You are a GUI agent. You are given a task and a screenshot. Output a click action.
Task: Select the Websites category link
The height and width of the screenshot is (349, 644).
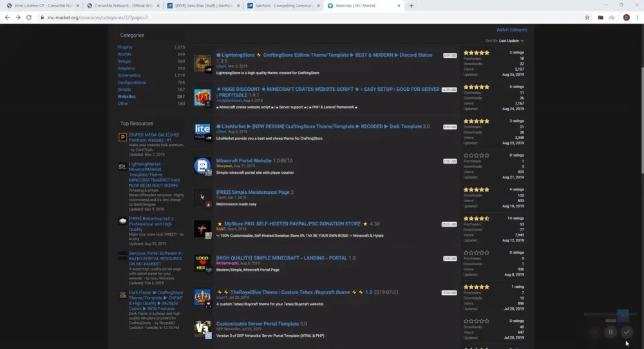click(x=126, y=97)
